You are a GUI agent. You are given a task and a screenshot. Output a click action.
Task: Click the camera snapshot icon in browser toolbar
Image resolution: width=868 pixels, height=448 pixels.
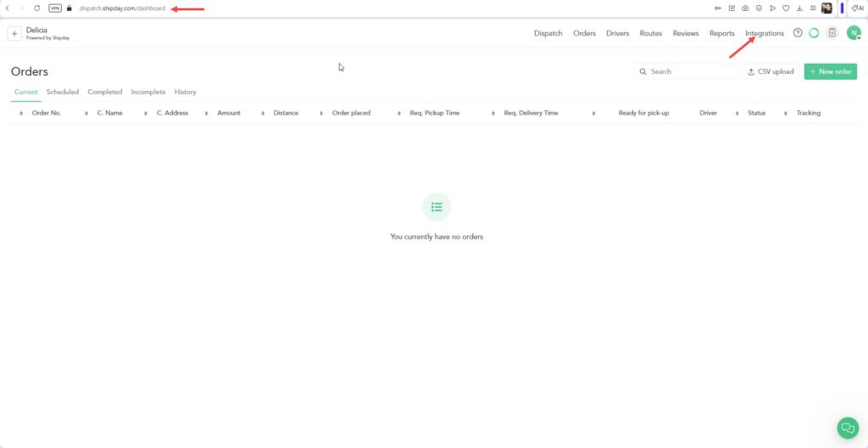(745, 8)
